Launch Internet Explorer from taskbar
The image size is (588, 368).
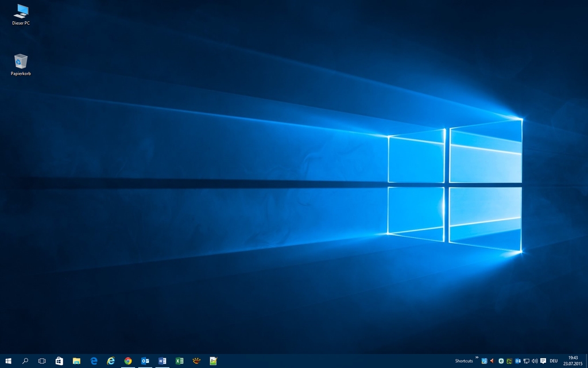111,361
